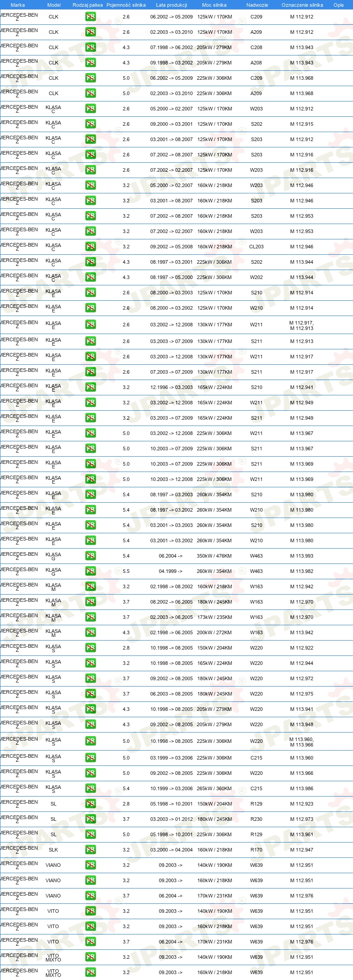Click the petrol icon in the W220 M 113.948 row

pyautogui.click(x=90, y=724)
